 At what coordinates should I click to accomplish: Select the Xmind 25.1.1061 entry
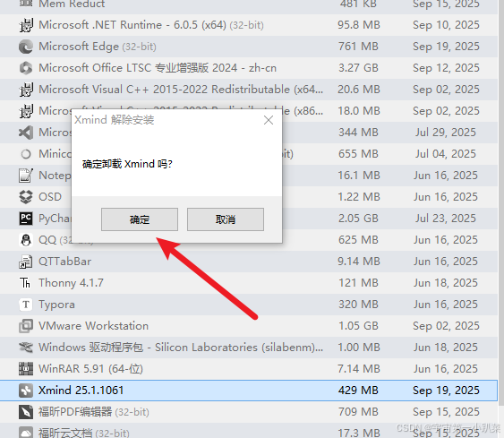point(249,391)
